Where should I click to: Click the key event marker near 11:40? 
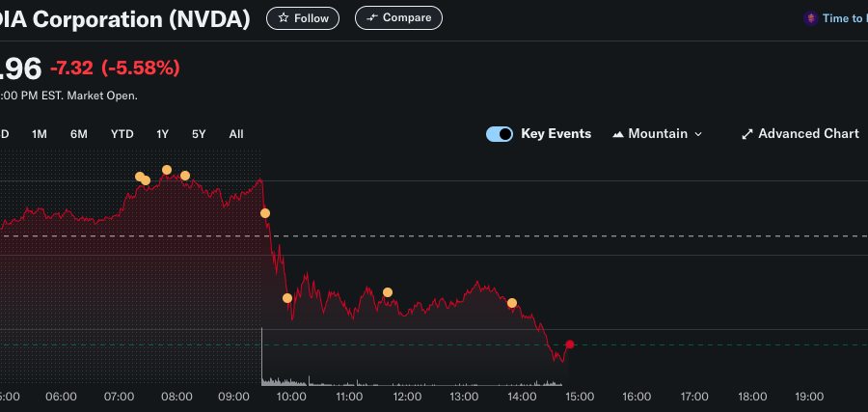click(x=388, y=292)
